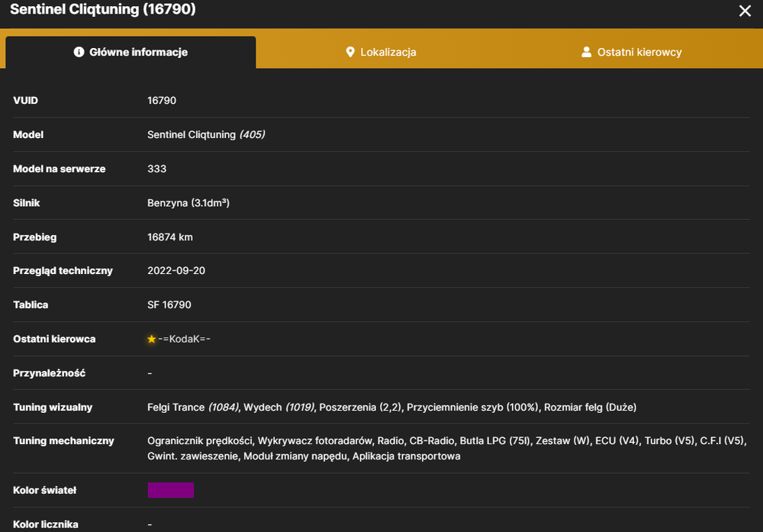Click the Felgi Trance (1084) tuning entry
Image resolution: width=763 pixels, height=532 pixels.
coord(193,408)
